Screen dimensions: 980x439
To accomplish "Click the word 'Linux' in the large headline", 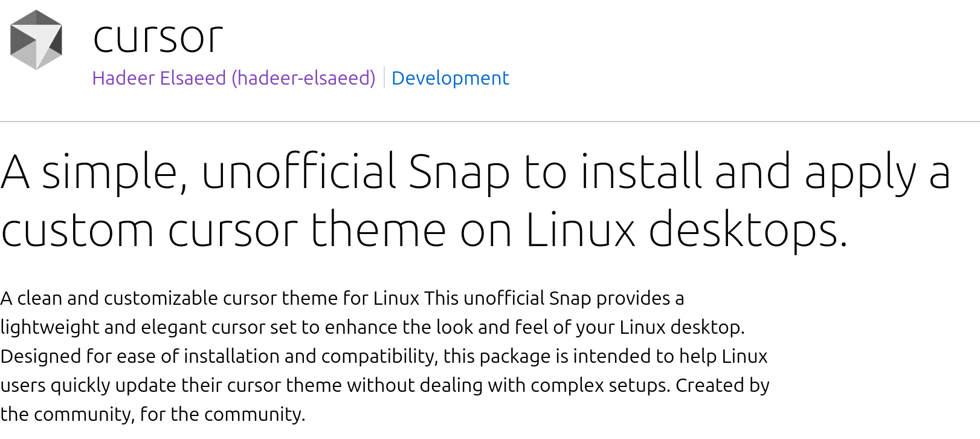I will click(x=580, y=230).
